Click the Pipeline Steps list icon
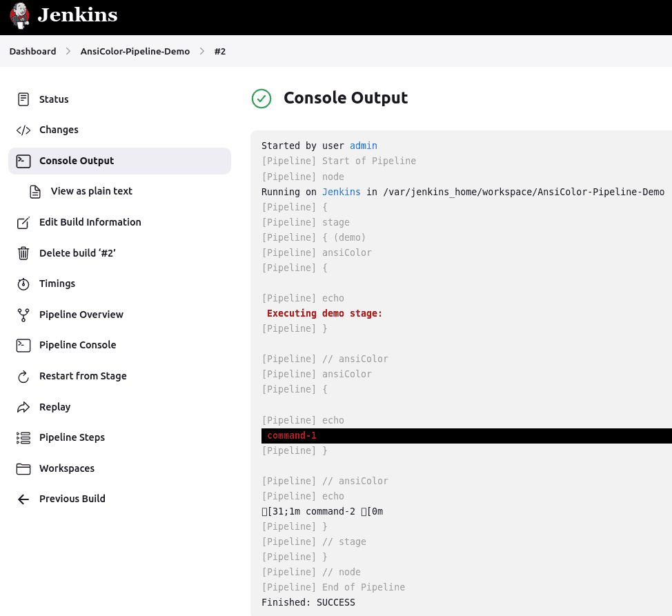672x616 pixels. coord(23,437)
